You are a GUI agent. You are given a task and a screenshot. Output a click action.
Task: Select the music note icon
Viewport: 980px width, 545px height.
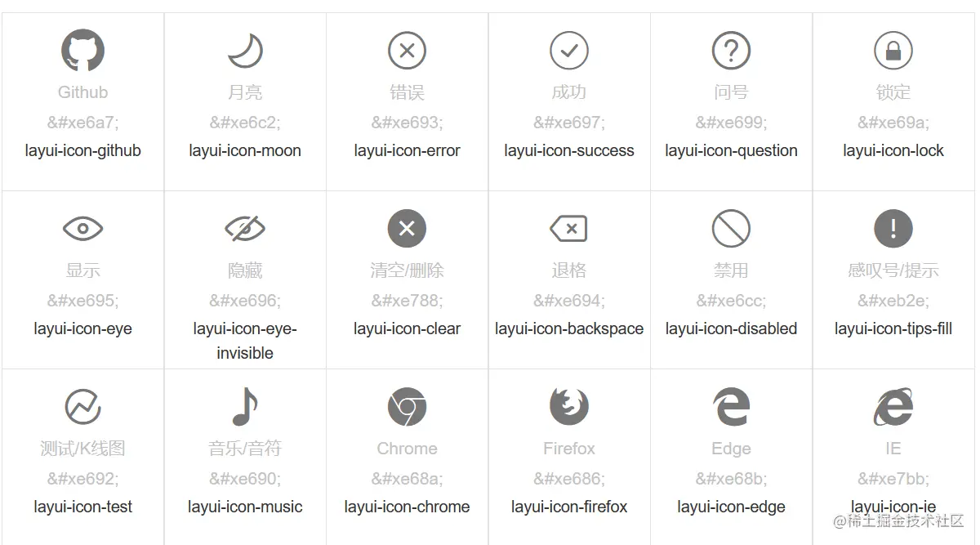[245, 407]
